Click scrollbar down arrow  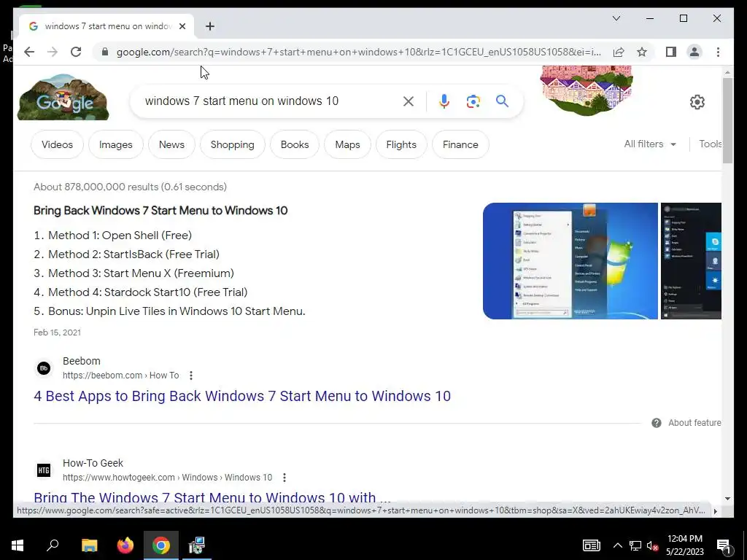point(727,499)
